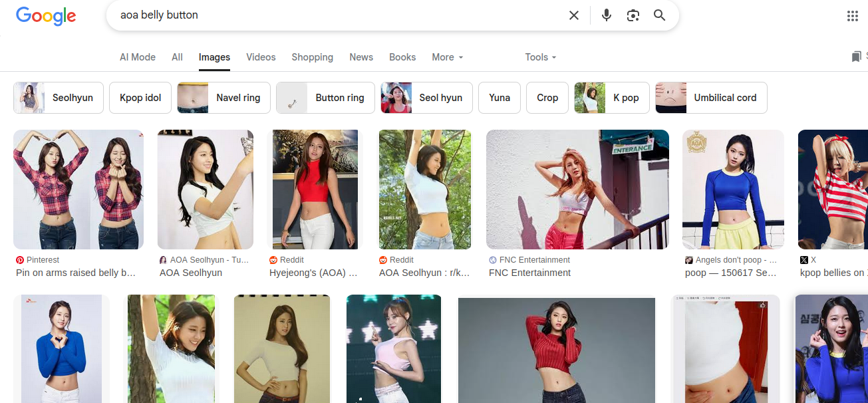Open the News tab
The height and width of the screenshot is (403, 868).
pyautogui.click(x=361, y=57)
